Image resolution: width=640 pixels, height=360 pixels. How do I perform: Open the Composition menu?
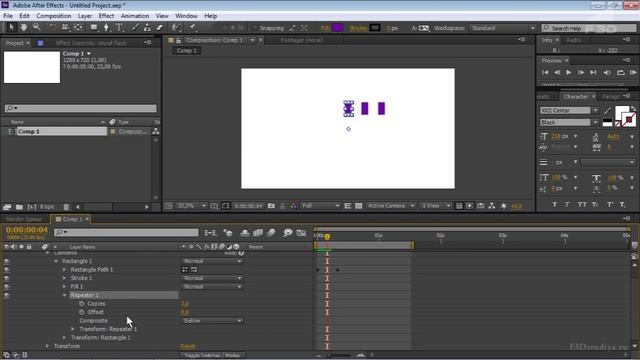53,16
